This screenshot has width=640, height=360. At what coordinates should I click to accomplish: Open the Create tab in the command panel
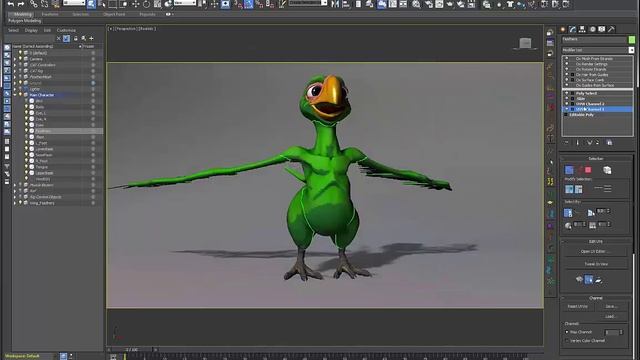pos(563,29)
